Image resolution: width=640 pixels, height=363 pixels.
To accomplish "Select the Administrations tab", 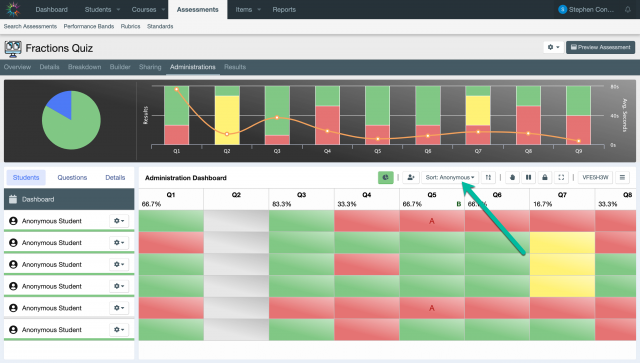I will point(193,67).
